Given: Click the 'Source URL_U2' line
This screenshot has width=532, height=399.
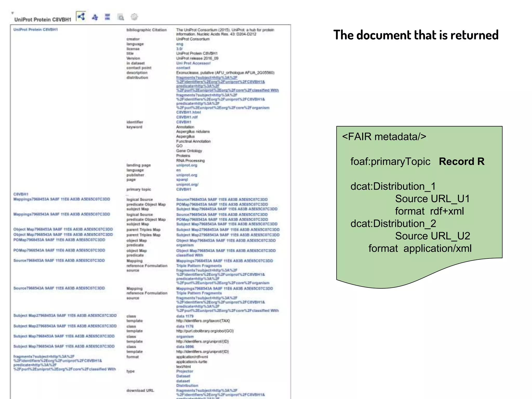Looking at the screenshot, I should click(x=433, y=236).
